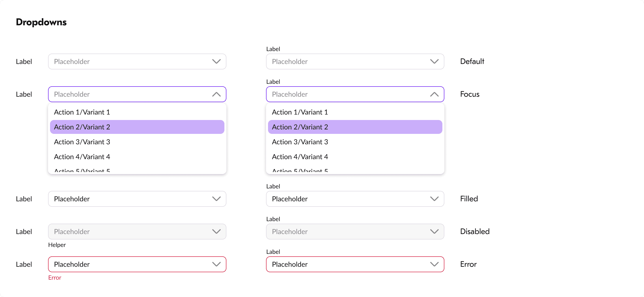Choose Action 4/Variant 4 in right list
The height and width of the screenshot is (297, 644).
[300, 157]
